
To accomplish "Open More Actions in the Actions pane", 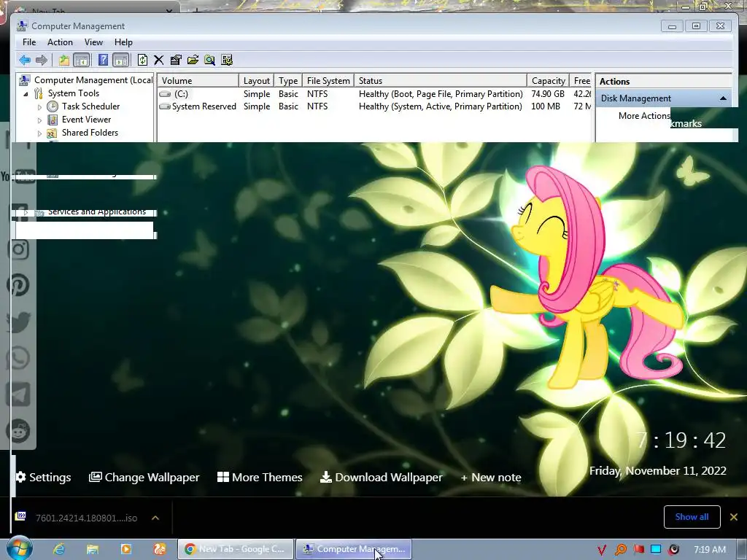I will click(x=644, y=116).
